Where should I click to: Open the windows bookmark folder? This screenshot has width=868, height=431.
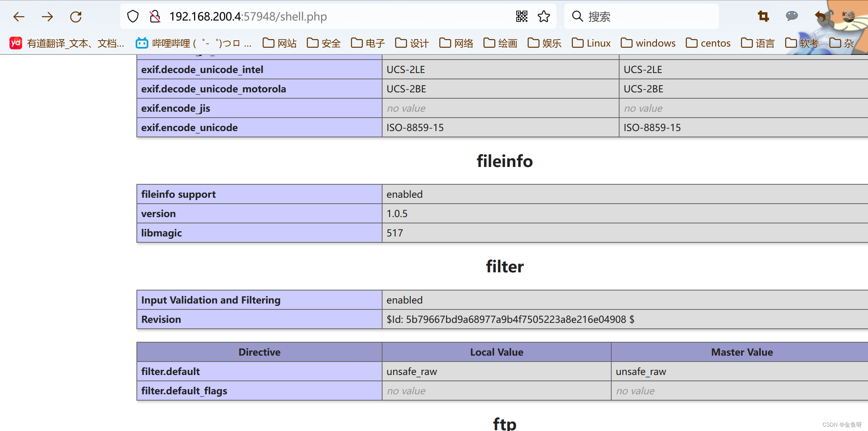(x=648, y=43)
